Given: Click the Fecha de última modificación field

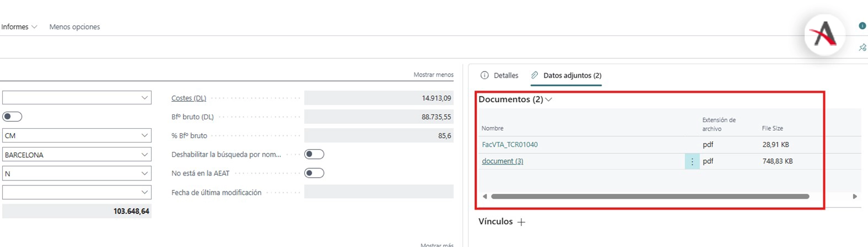Looking at the screenshot, I should (x=379, y=192).
